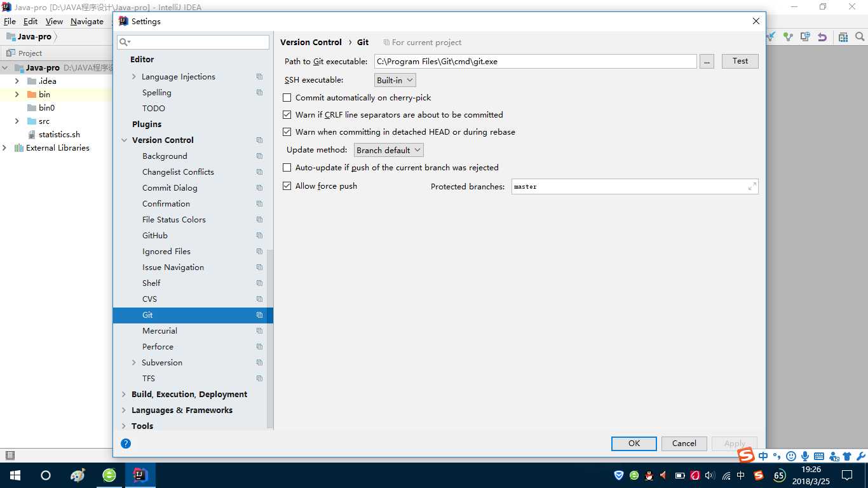The height and width of the screenshot is (488, 868).
Task: Open the View menu
Action: (x=54, y=22)
